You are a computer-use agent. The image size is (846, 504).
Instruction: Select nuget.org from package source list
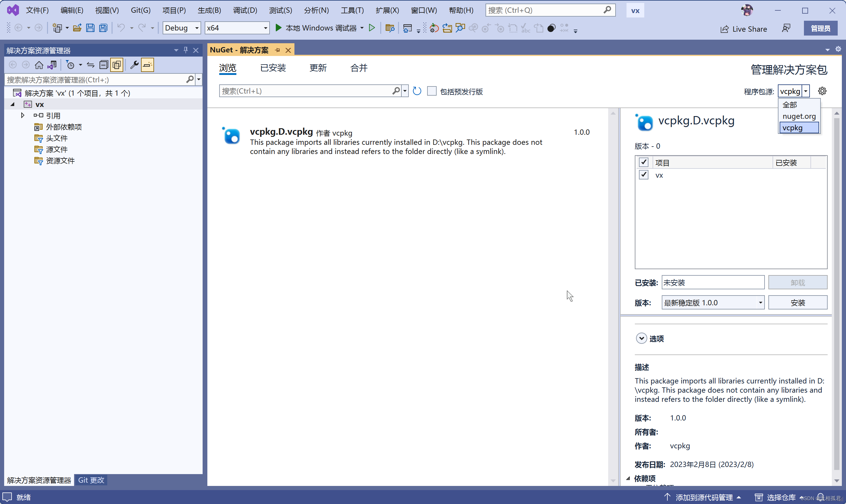[798, 116]
